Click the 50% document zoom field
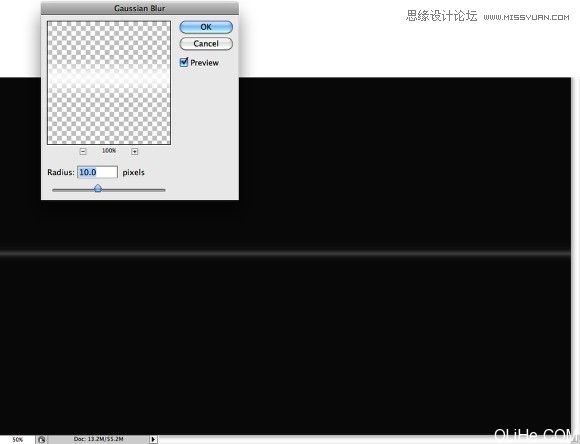This screenshot has height=444, width=580. 17,440
